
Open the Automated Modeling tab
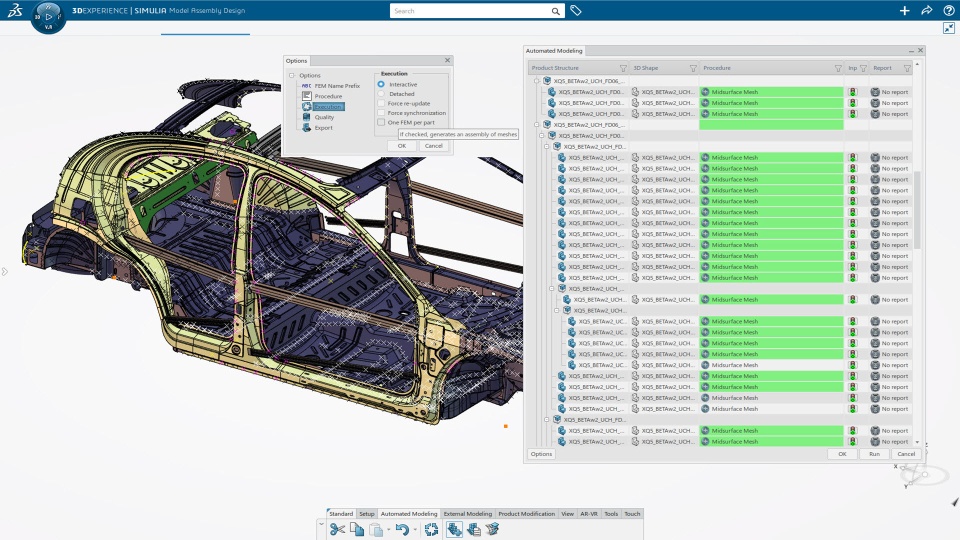[409, 514]
